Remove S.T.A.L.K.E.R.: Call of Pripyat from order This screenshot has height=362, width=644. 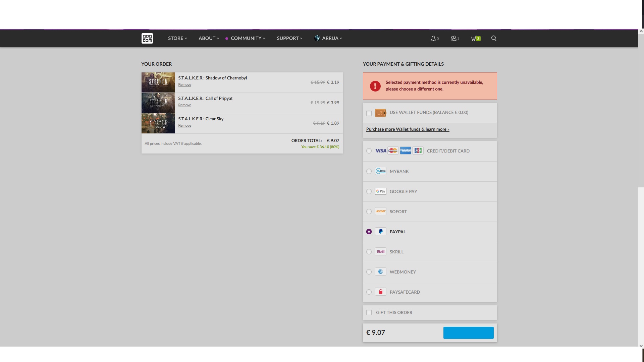[x=185, y=105]
